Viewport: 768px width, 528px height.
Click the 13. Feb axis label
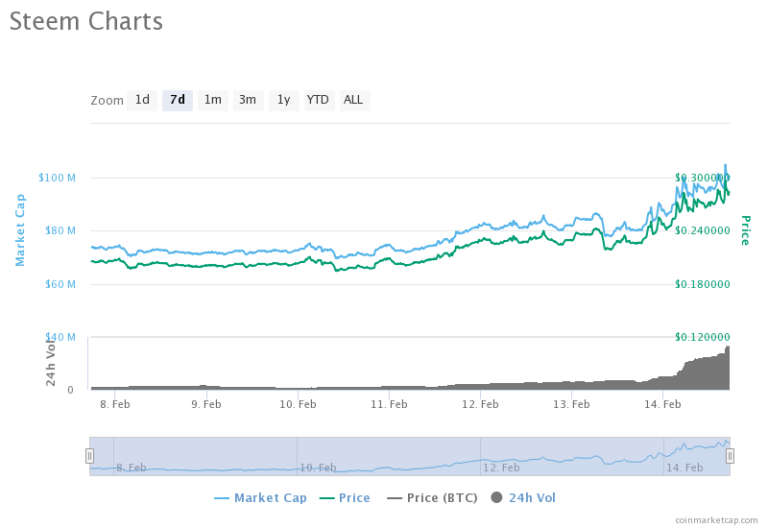(572, 404)
